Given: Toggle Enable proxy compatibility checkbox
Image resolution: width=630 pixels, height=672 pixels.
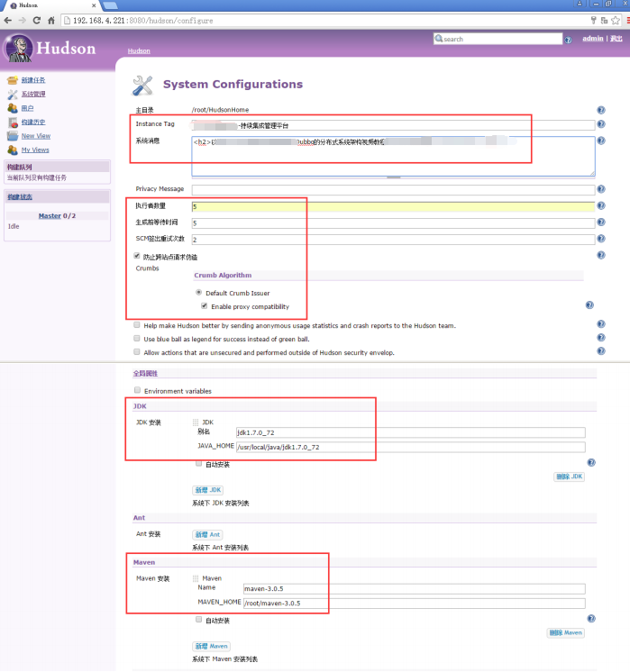Looking at the screenshot, I should pos(204,305).
